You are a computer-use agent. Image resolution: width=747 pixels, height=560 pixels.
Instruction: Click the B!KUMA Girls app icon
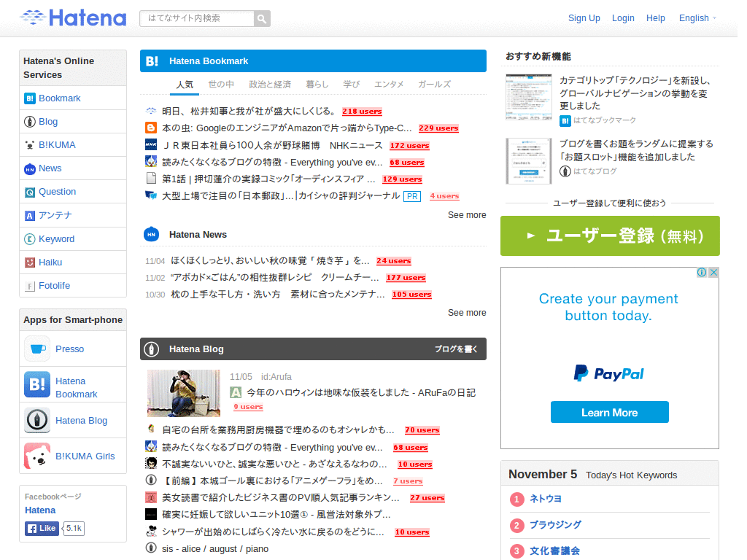37,456
